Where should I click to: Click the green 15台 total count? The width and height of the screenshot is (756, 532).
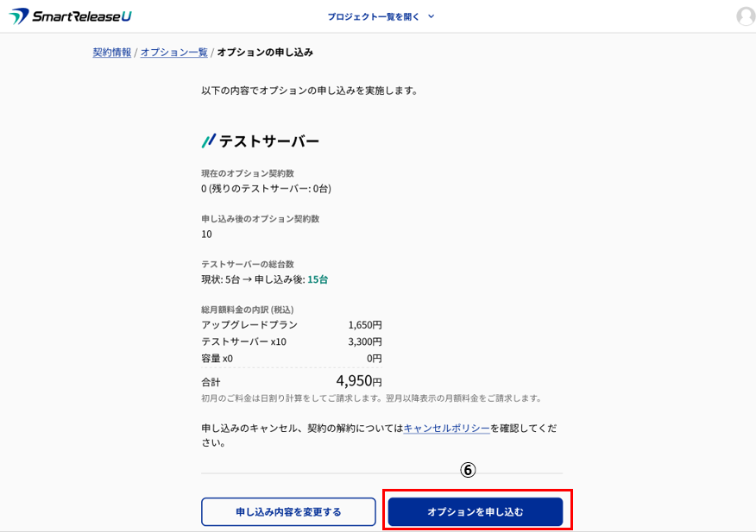[x=318, y=279]
